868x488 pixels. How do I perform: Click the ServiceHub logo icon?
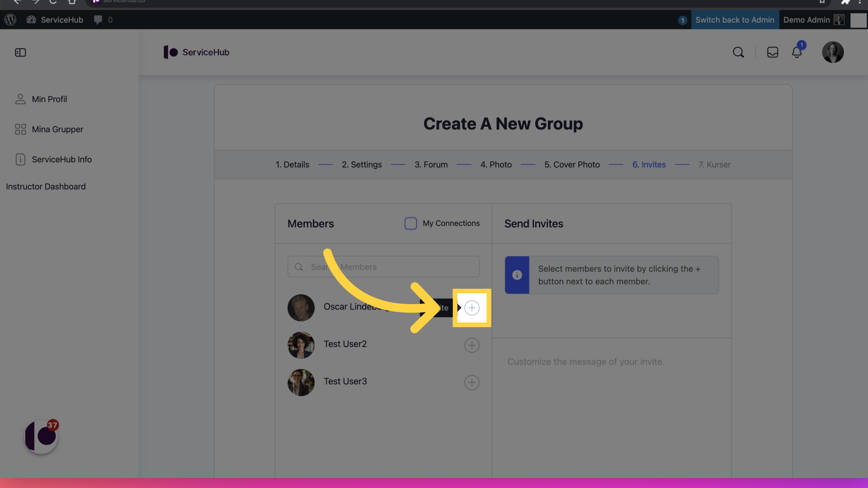coord(170,52)
